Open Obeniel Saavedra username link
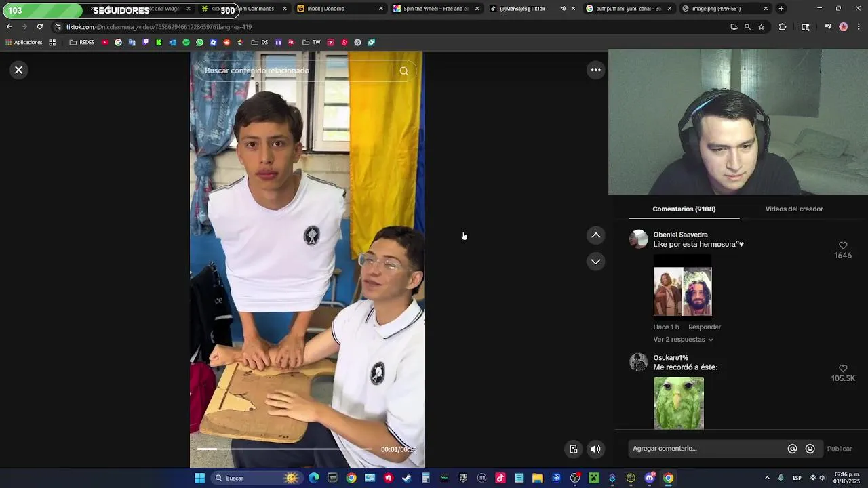868x488 pixels. tap(680, 235)
